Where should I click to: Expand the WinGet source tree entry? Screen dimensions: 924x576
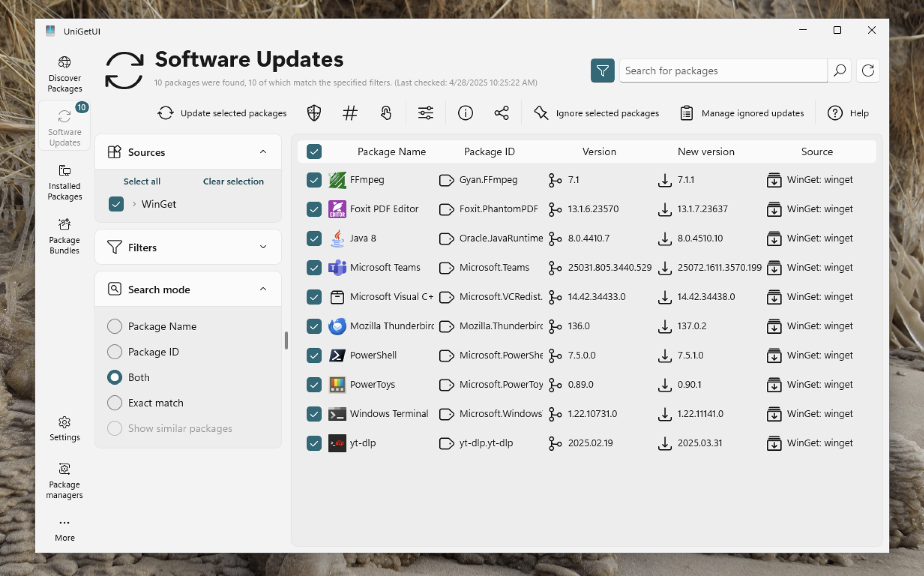[134, 204]
